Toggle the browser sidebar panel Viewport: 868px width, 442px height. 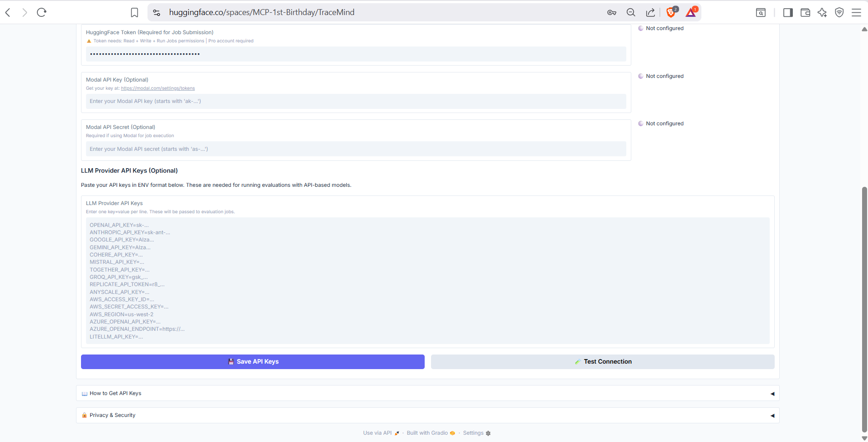point(788,12)
